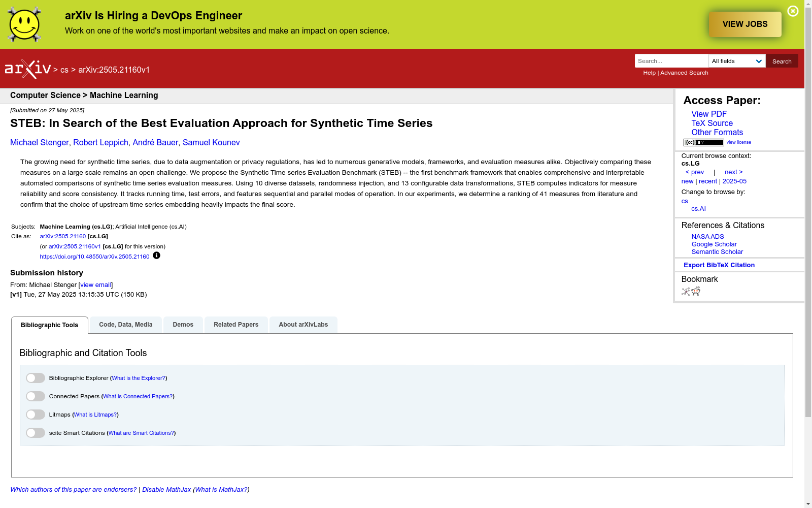Dismiss the hiring banner with X icon

pyautogui.click(x=793, y=11)
